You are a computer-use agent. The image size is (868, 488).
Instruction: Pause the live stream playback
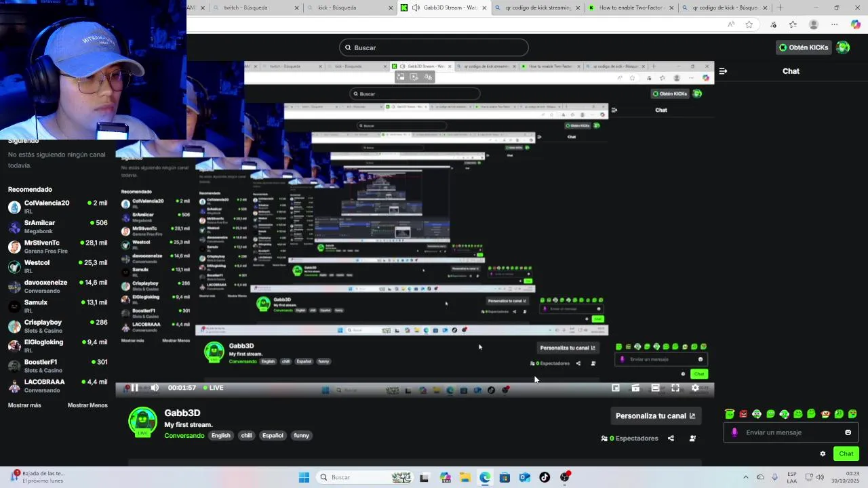click(134, 388)
